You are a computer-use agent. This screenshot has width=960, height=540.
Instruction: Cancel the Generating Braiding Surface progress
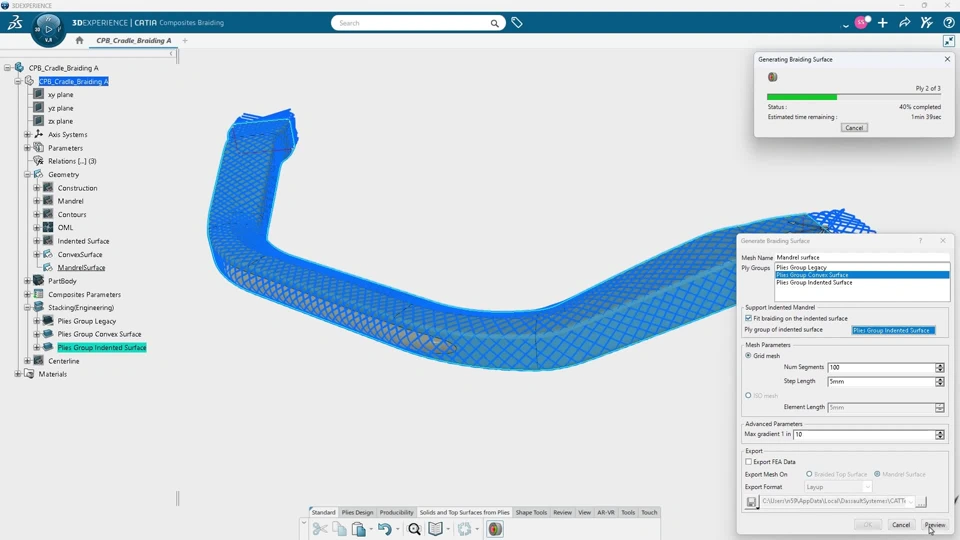point(854,128)
